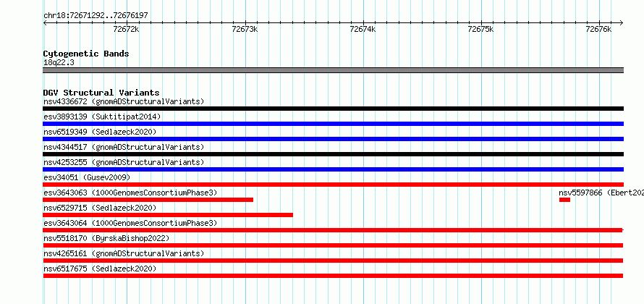644x304 pixels.
Task: Click the red bar under nsv6517675
Action: [333, 276]
